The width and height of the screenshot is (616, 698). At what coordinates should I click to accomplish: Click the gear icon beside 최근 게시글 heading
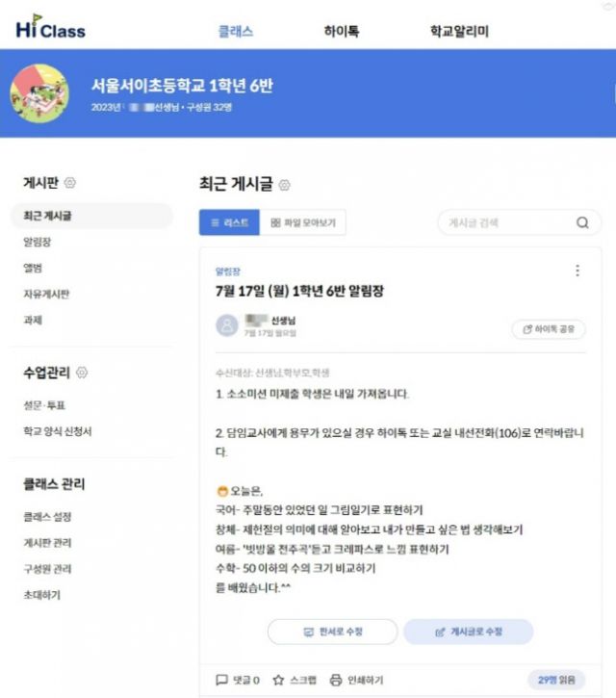(x=284, y=185)
